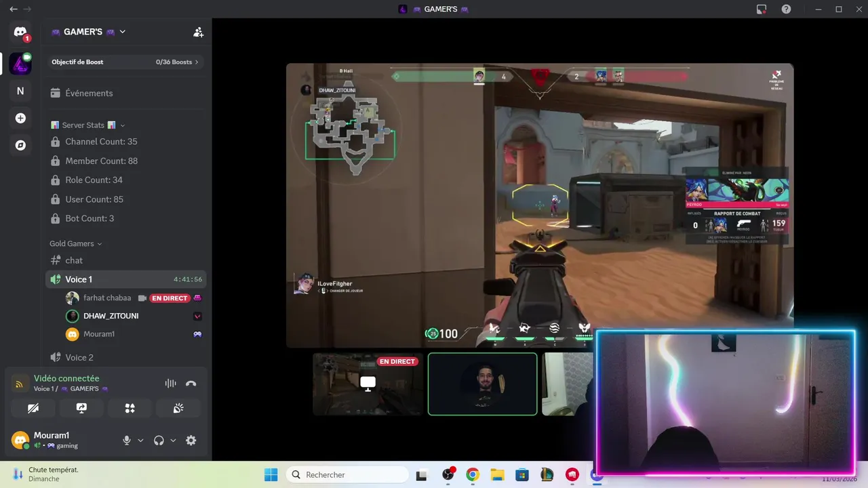
Task: Open soundboard party icon
Action: coord(178,408)
